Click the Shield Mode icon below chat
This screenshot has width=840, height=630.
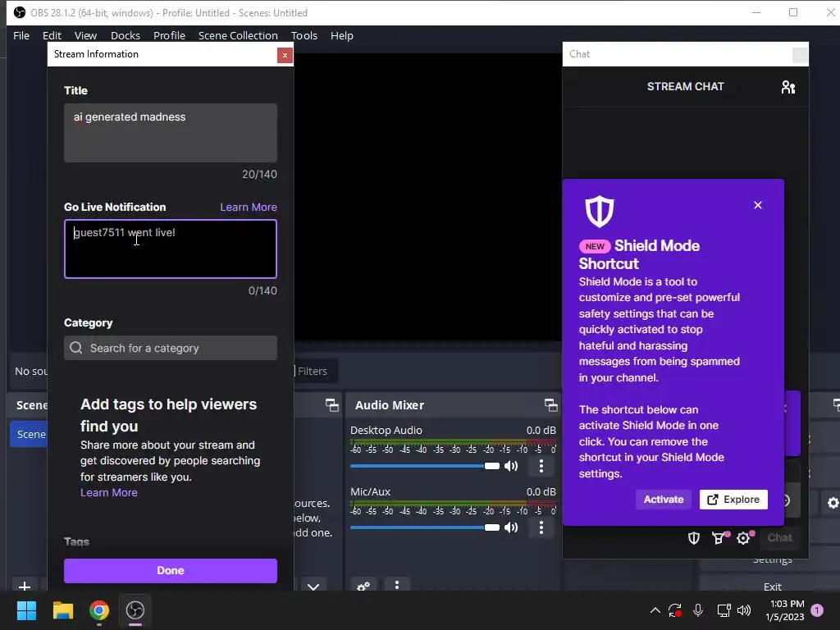[x=694, y=538]
